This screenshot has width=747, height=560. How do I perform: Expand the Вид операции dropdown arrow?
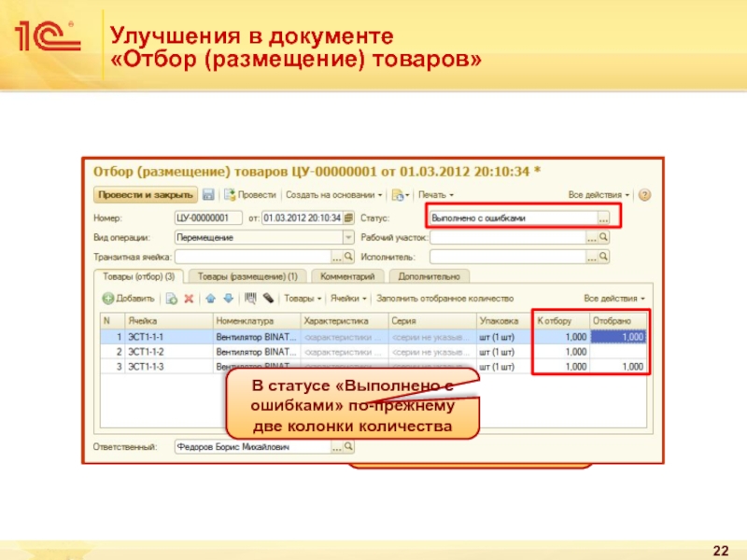tap(348, 237)
